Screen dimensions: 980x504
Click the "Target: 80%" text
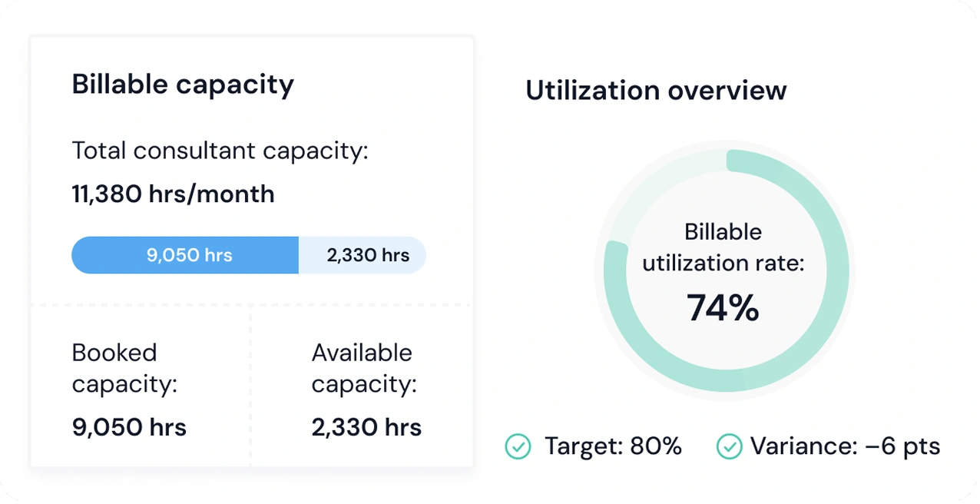point(613,446)
